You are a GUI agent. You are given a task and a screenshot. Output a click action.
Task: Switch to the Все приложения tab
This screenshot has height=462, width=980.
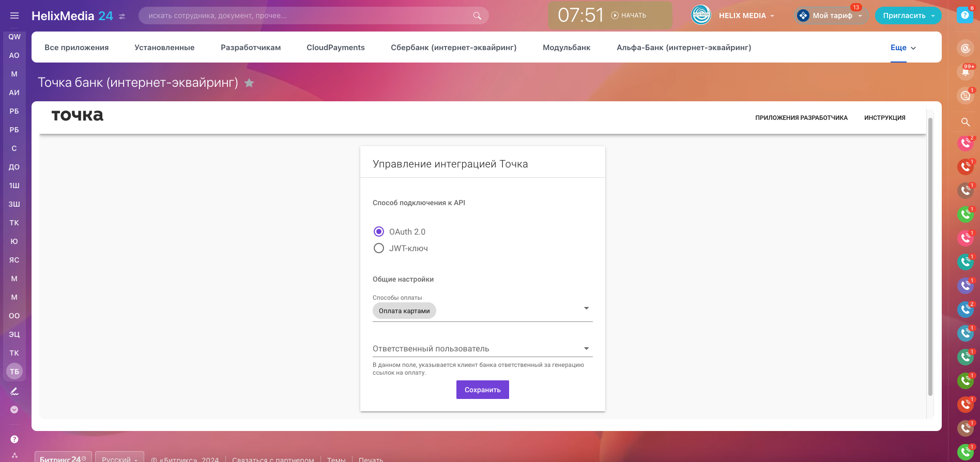[76, 48]
